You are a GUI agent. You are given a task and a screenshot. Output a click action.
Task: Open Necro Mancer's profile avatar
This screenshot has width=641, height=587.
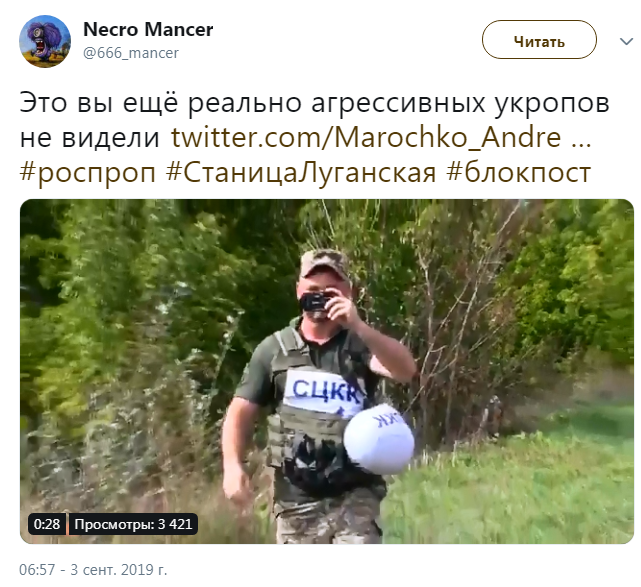pyautogui.click(x=45, y=41)
